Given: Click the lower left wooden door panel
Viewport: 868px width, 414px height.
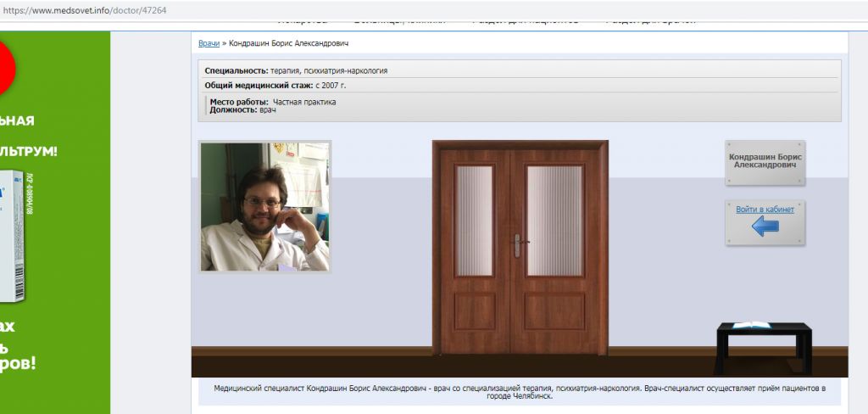Looking at the screenshot, I should point(475,311).
